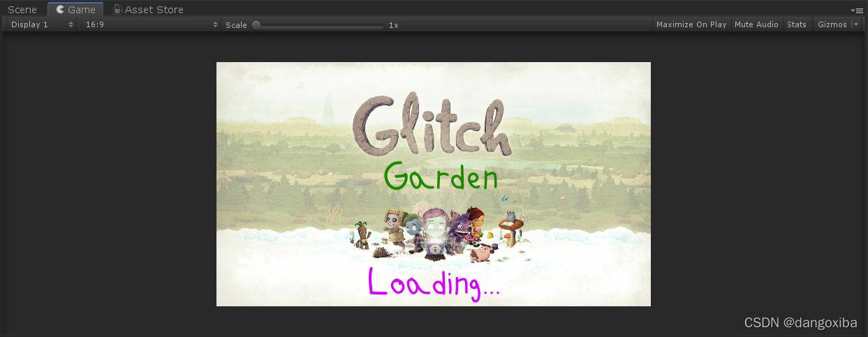Toggle Mute Audio
This screenshot has height=337, width=868.
[756, 24]
